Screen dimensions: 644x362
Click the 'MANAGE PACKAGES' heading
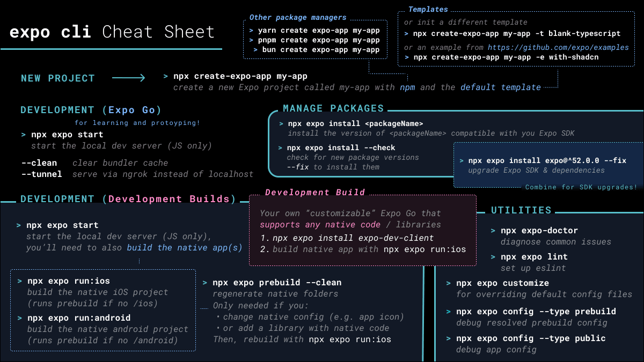tap(333, 108)
